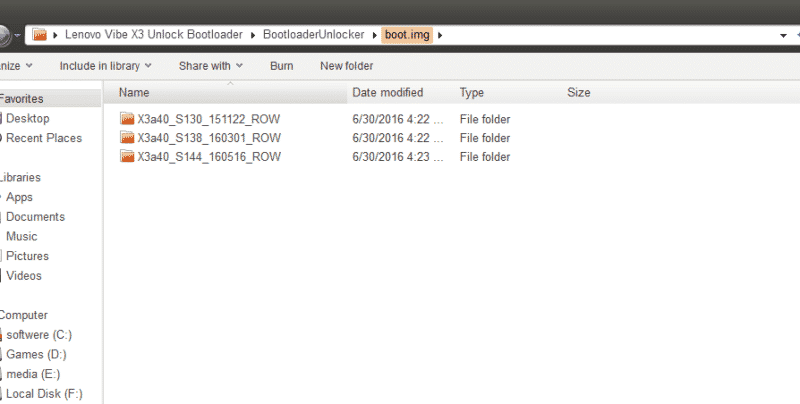Open softwere (C:) drive
This screenshot has height=404, width=800.
(39, 335)
